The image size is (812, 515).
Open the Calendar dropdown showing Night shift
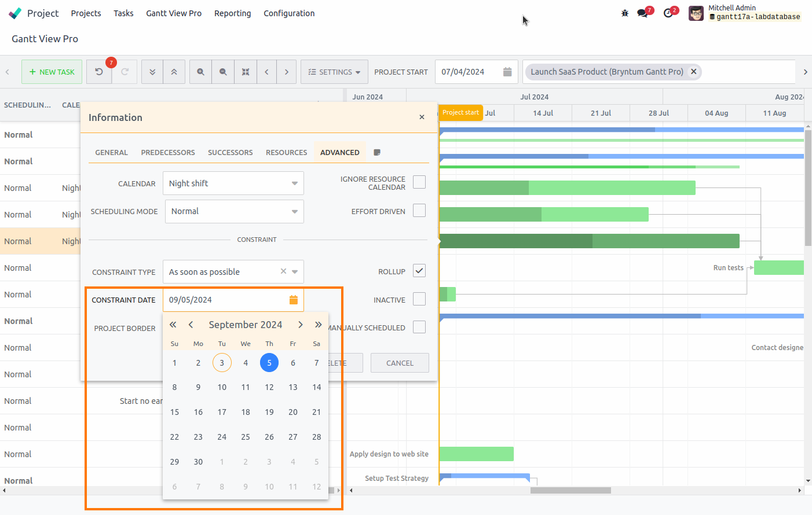click(233, 183)
